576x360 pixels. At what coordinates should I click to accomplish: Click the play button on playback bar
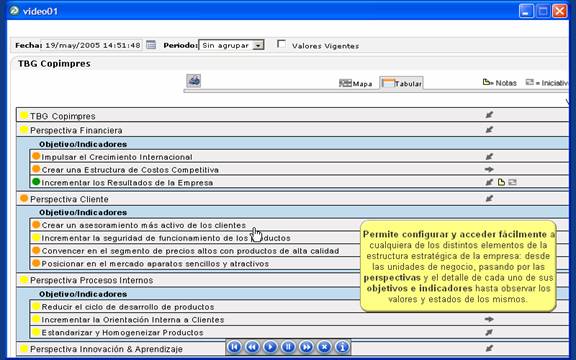click(270, 347)
